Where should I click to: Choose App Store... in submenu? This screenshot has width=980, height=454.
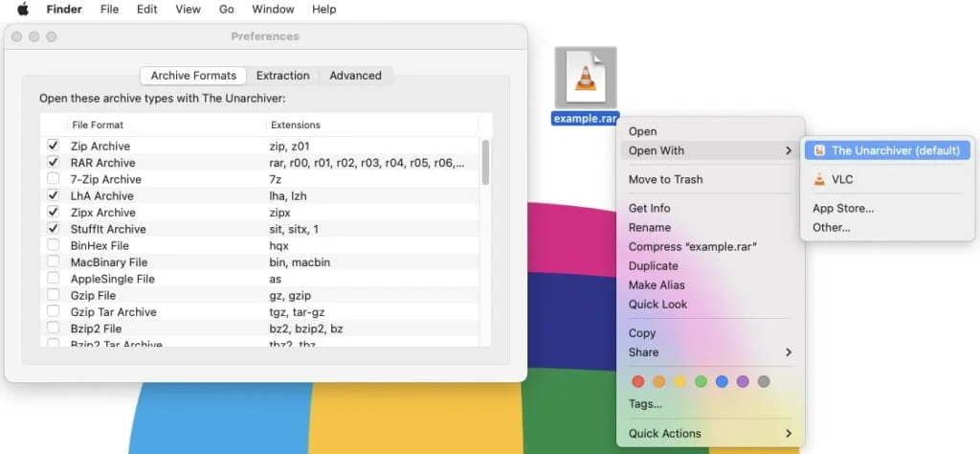[843, 209]
